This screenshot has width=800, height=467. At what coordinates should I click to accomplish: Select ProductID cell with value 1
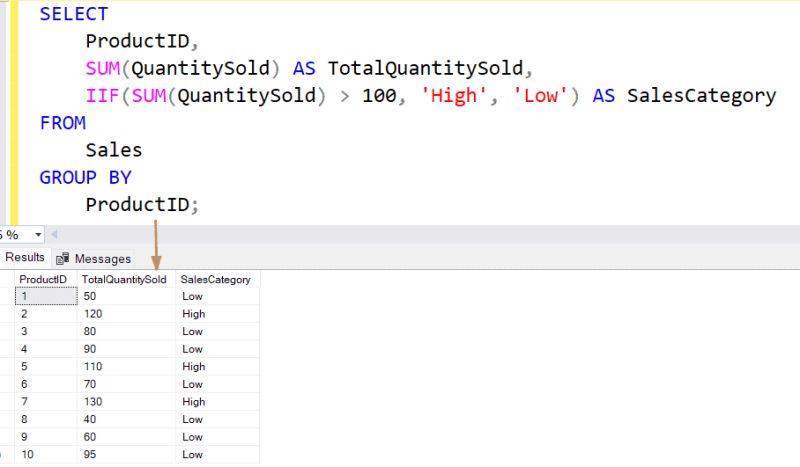[x=46, y=296]
